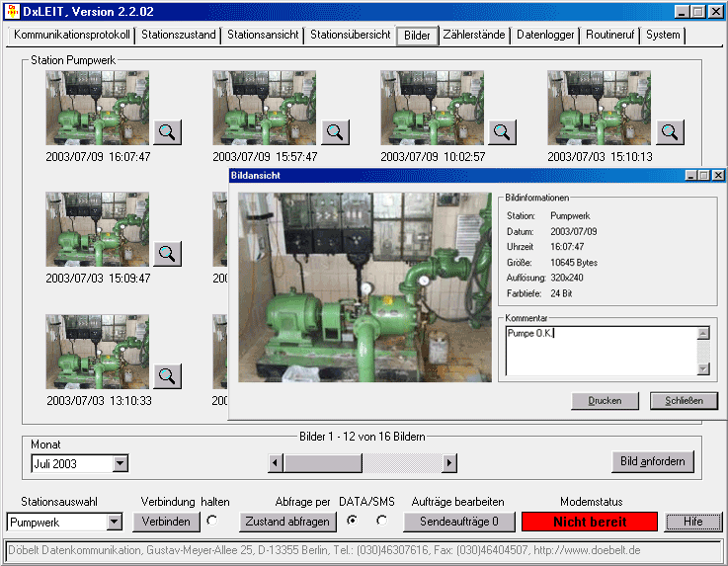Open thumbnail from 2003/07/03 13:10:33
This screenshot has height=566, width=728.
click(x=98, y=352)
